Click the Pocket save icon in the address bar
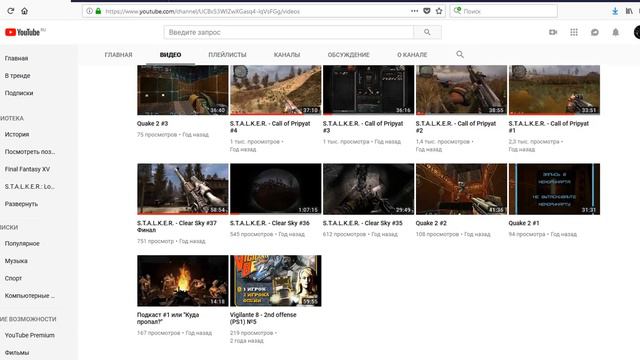The width and height of the screenshot is (640, 360). pos(427,11)
